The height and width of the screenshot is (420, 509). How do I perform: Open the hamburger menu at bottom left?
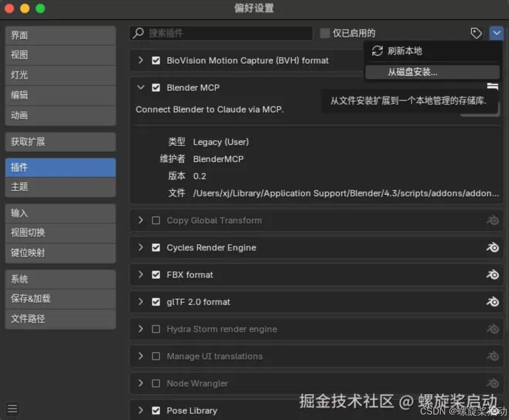click(12, 408)
